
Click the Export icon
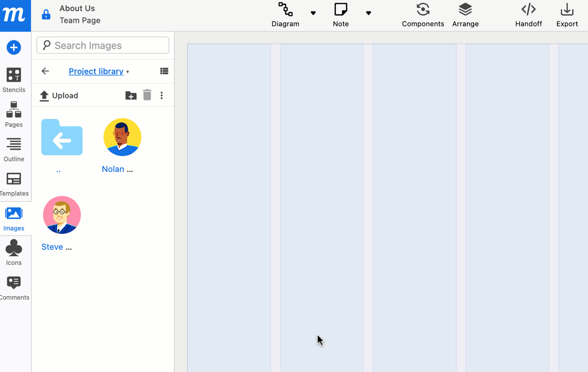[567, 14]
